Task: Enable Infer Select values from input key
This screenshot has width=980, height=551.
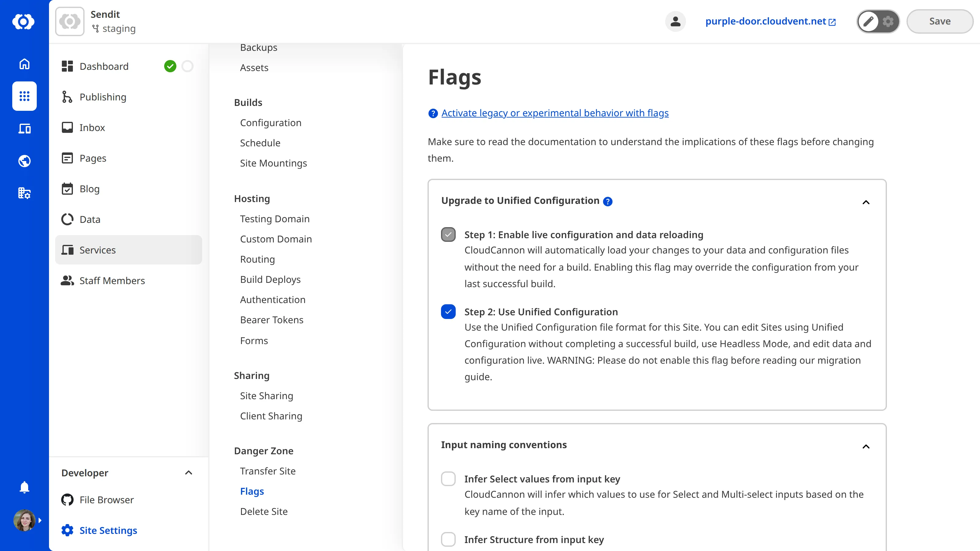Action: click(448, 479)
